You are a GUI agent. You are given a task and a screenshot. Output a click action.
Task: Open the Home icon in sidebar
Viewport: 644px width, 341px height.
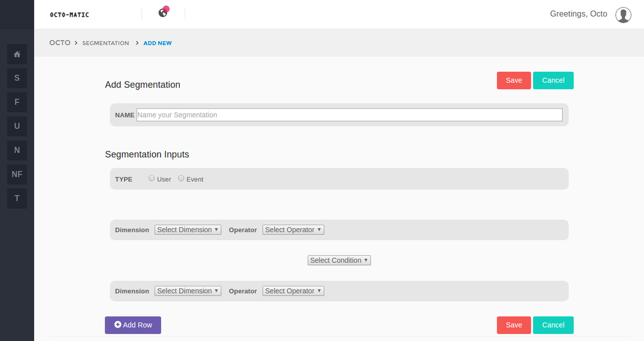[17, 54]
